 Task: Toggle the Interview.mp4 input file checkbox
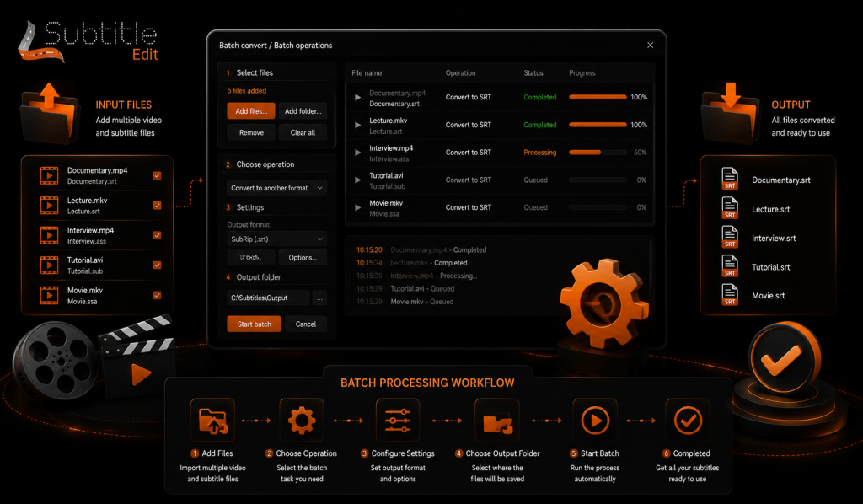[157, 235]
